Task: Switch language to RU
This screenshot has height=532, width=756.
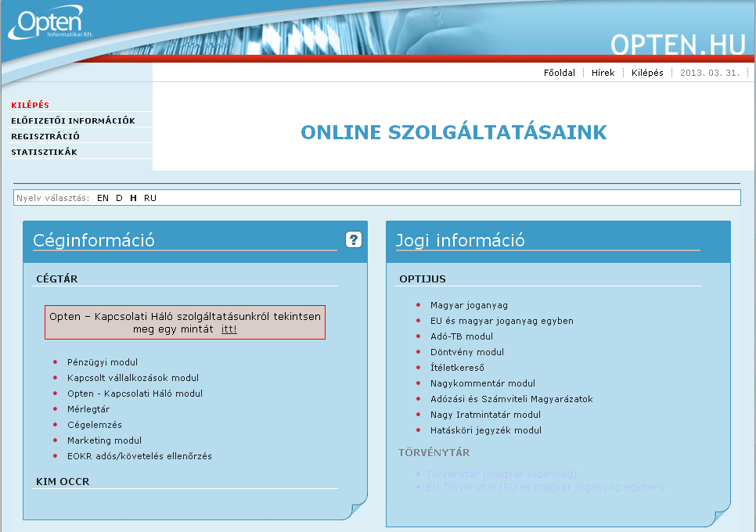Action: [x=150, y=198]
